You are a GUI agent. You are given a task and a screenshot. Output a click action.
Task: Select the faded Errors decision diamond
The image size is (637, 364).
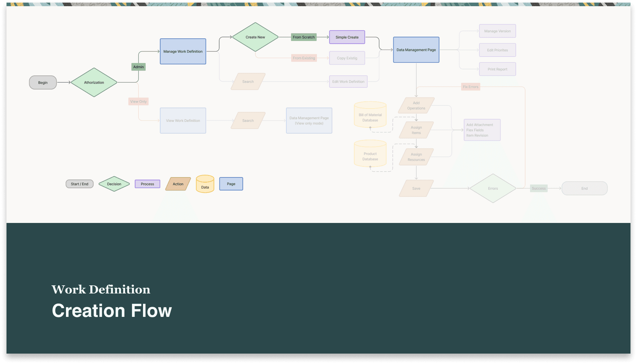click(x=493, y=188)
